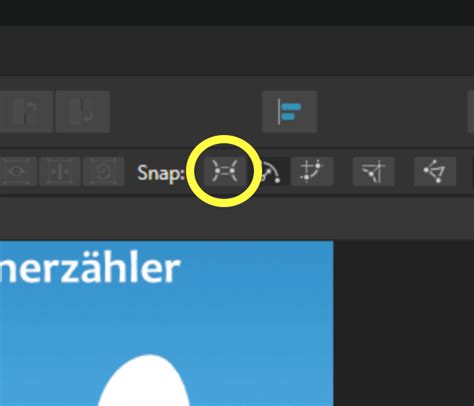Click empty toolbar space left of Align Left icon
This screenshot has height=406, width=474.
click(186, 112)
